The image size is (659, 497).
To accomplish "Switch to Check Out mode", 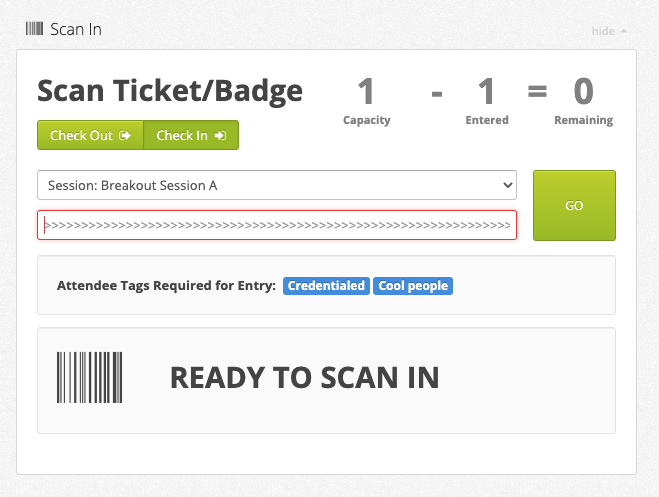I will (x=90, y=136).
